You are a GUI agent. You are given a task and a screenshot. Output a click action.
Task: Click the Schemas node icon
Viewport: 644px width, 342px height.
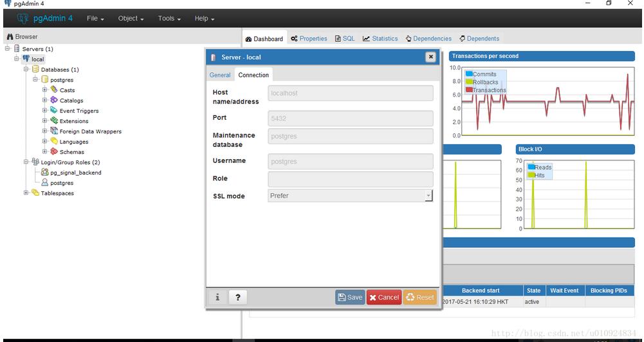tap(54, 152)
